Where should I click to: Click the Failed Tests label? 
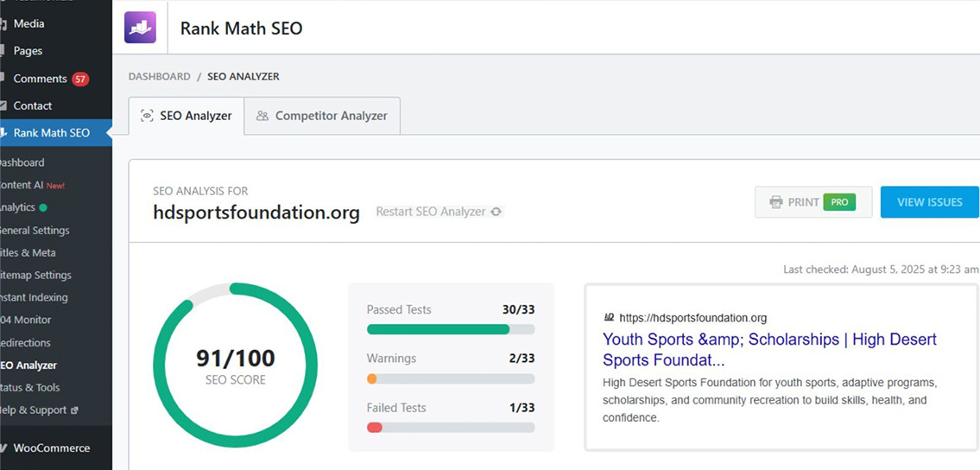pyautogui.click(x=396, y=408)
